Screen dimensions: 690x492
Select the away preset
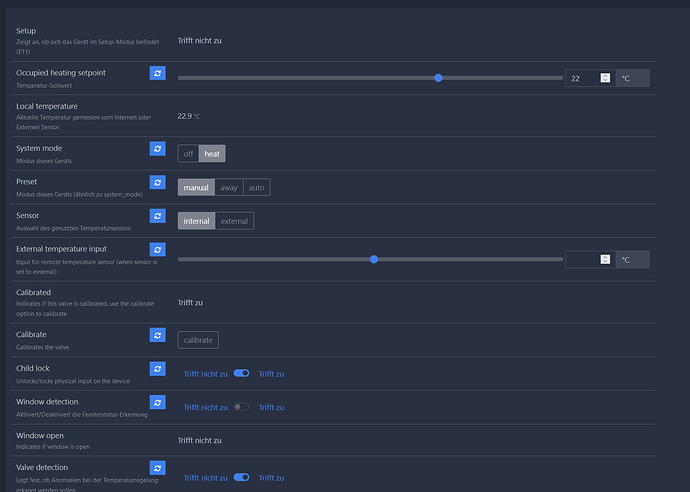(x=229, y=187)
